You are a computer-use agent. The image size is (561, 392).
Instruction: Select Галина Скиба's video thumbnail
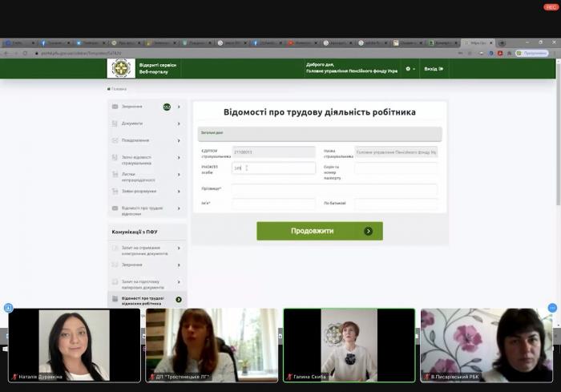349,345
